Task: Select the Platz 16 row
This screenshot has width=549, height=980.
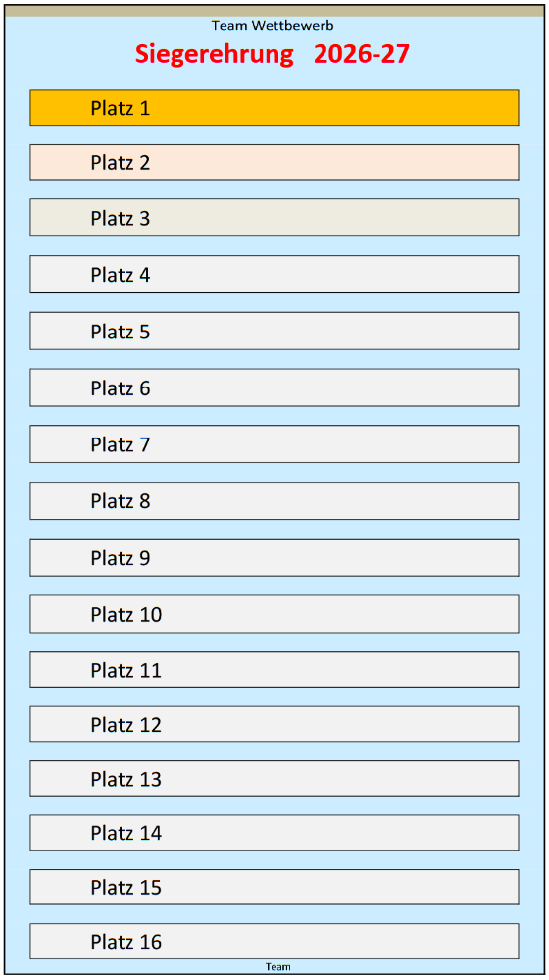Action: coord(274,941)
